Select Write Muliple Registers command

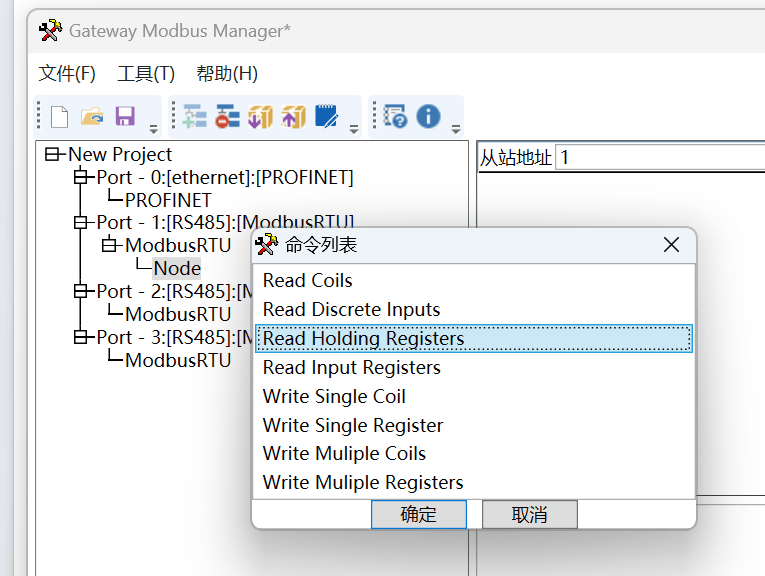pos(474,482)
